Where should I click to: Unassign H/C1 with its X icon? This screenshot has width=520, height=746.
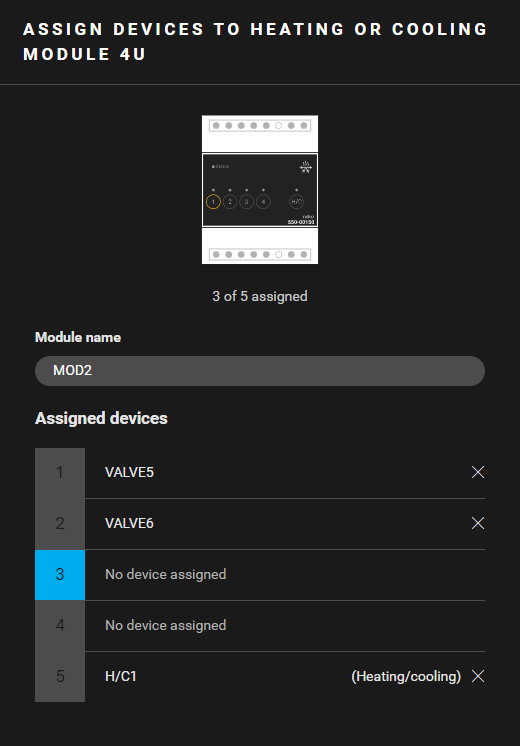click(x=478, y=676)
